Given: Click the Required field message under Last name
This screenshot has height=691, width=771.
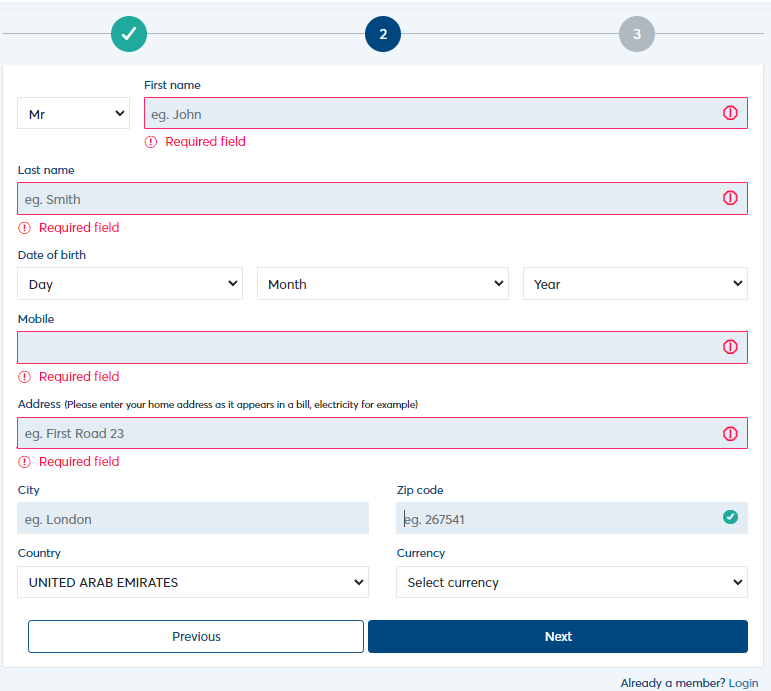Looking at the screenshot, I should click(79, 228).
